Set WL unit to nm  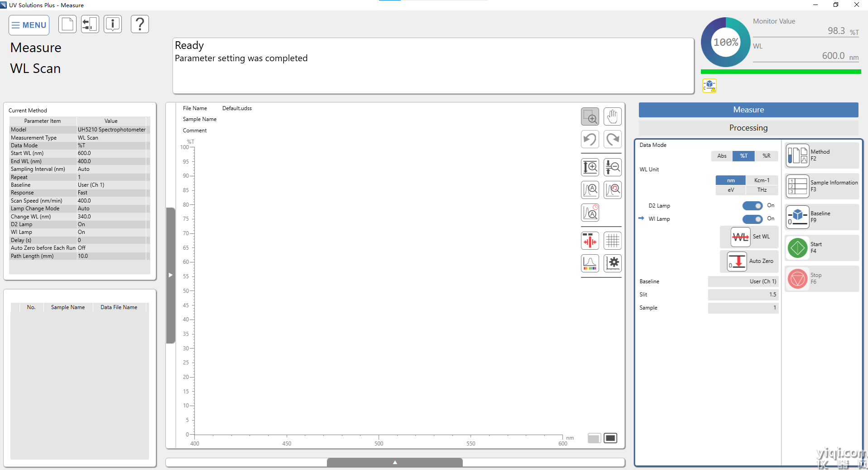tap(731, 180)
